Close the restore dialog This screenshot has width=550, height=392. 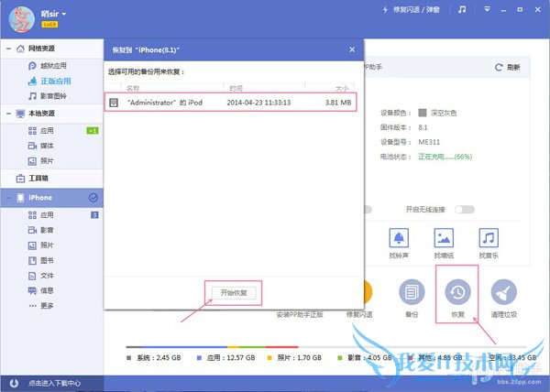click(x=352, y=49)
